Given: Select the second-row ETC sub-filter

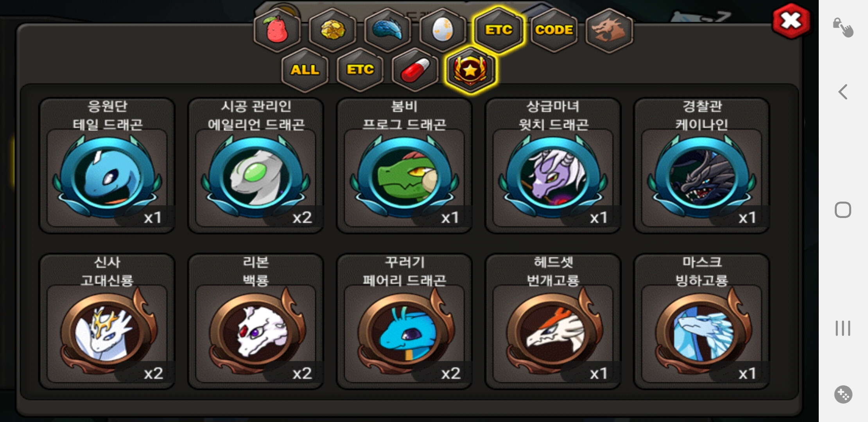Looking at the screenshot, I should tap(360, 70).
